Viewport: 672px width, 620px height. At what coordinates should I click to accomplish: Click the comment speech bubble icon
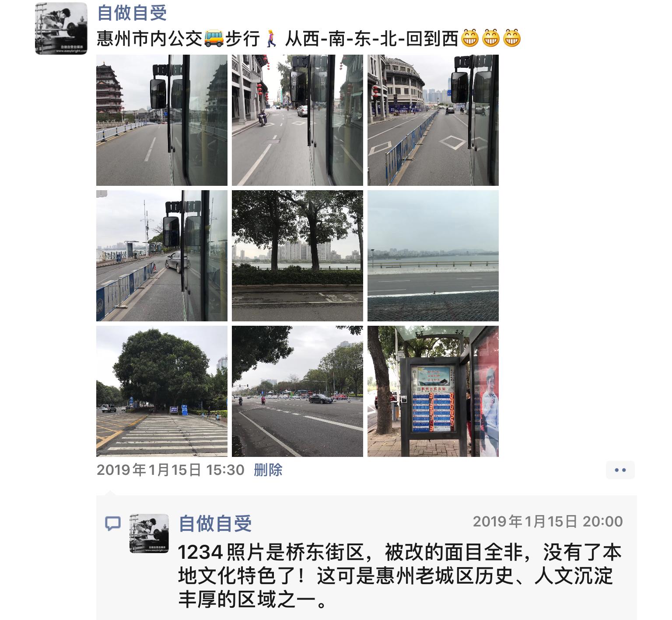coord(113,523)
